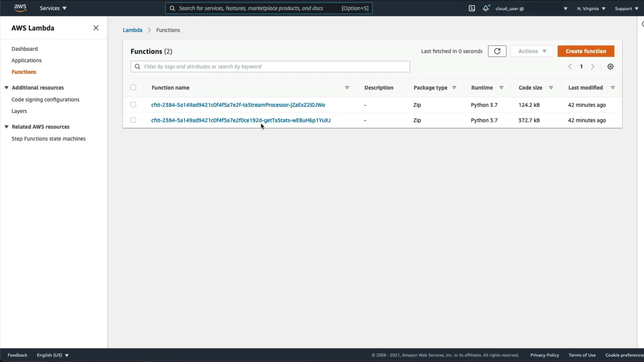The image size is (644, 362).
Task: Collapse the Additional resources section
Action: (6, 88)
